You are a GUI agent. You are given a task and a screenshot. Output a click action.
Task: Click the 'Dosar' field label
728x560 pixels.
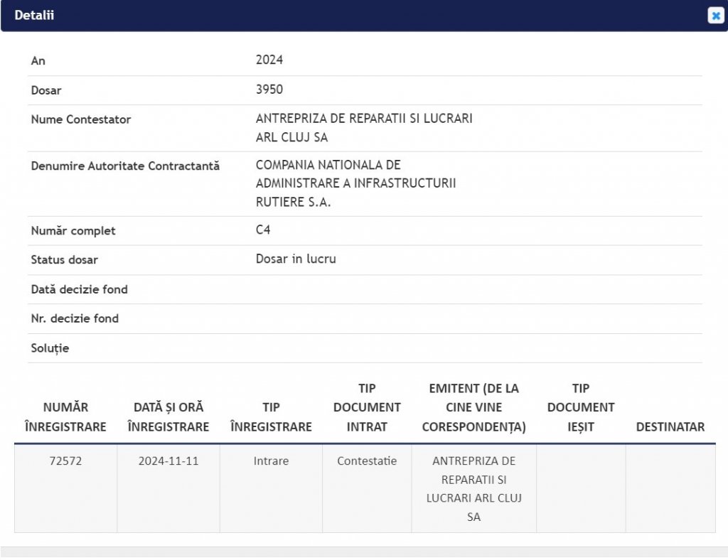tap(46, 90)
